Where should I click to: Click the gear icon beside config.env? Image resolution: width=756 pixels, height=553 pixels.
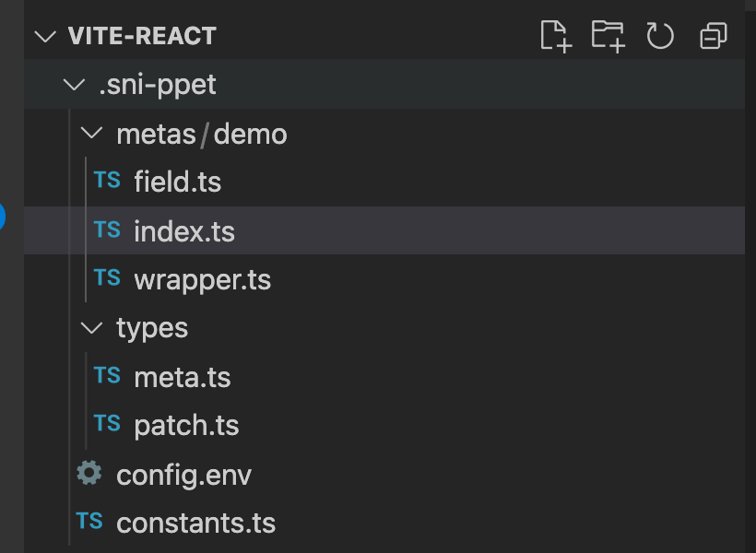point(89,473)
